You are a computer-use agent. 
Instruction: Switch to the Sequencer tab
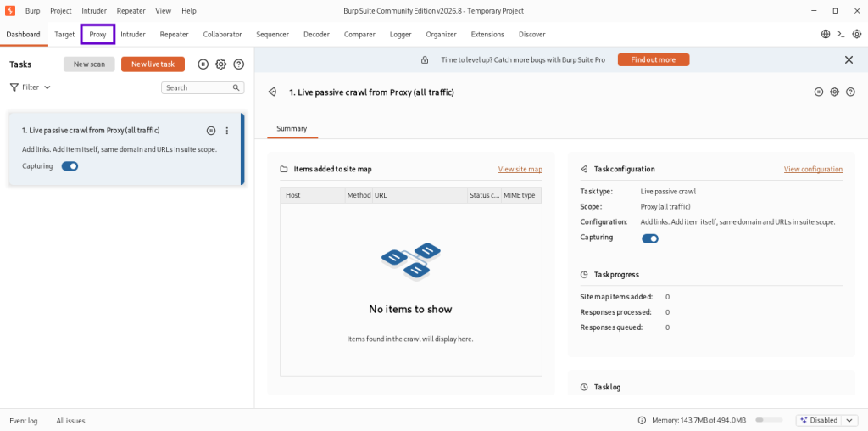point(272,34)
